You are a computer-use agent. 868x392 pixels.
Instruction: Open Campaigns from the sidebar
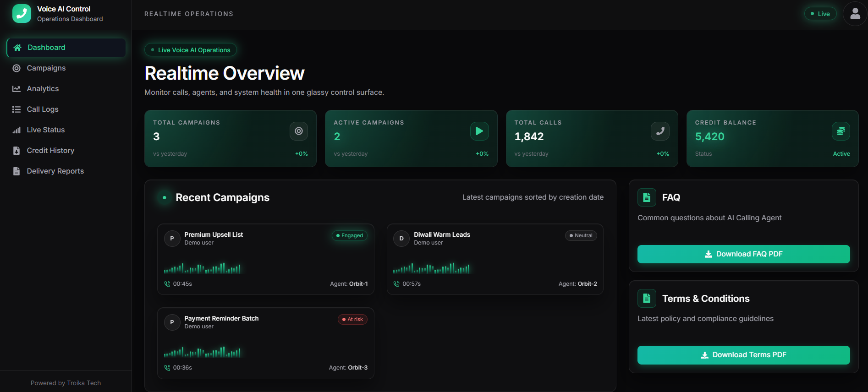tap(46, 68)
